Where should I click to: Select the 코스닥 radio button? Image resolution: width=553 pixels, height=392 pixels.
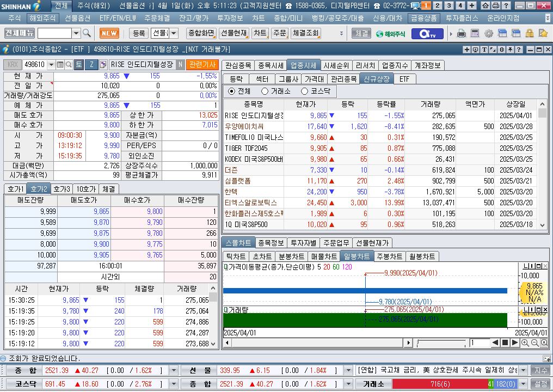pyautogui.click(x=304, y=91)
